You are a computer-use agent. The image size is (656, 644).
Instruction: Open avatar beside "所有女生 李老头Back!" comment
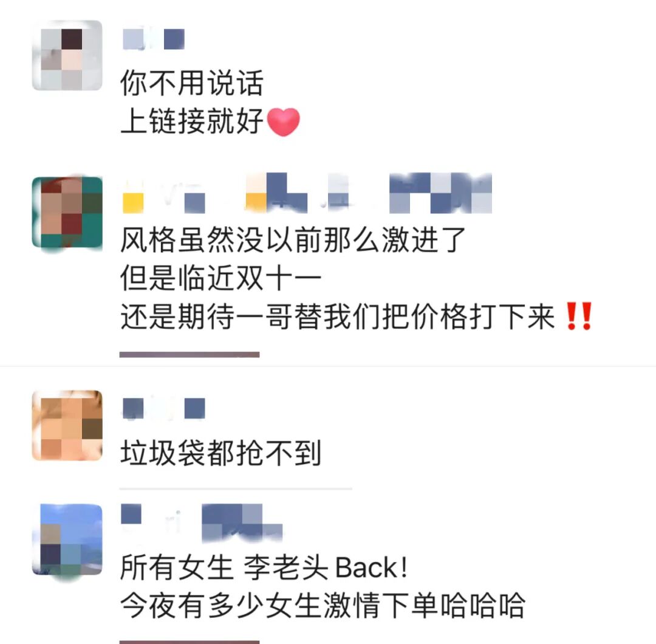(x=67, y=540)
